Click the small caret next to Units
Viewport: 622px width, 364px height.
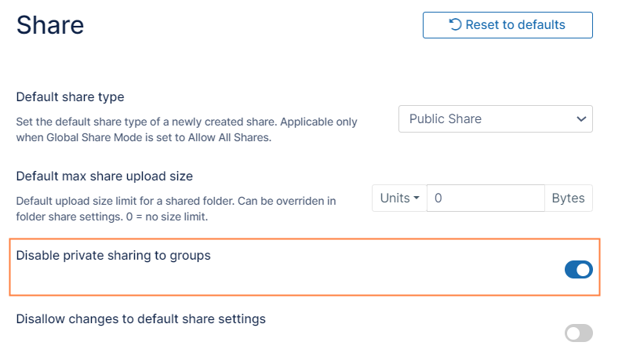pyautogui.click(x=416, y=199)
